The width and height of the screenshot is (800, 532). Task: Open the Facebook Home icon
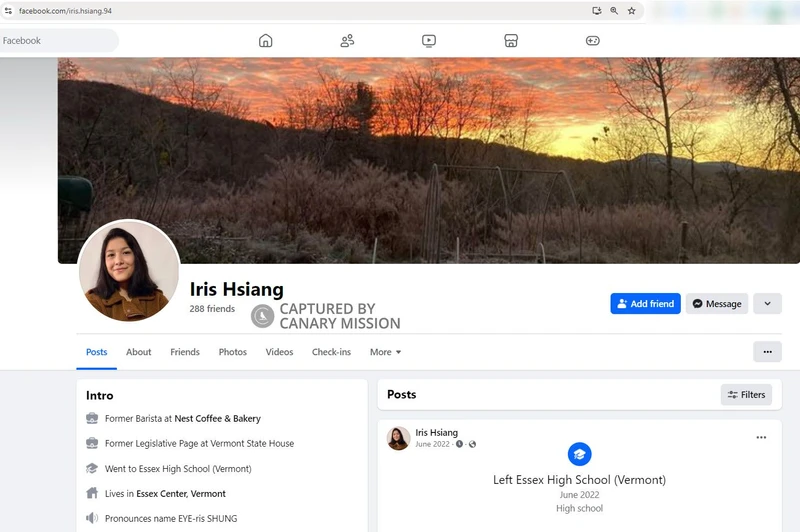pos(265,41)
